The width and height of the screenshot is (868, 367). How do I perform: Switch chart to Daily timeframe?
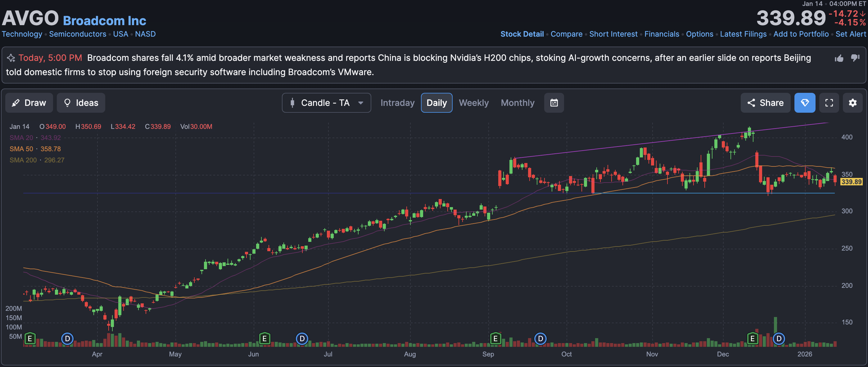click(x=436, y=103)
